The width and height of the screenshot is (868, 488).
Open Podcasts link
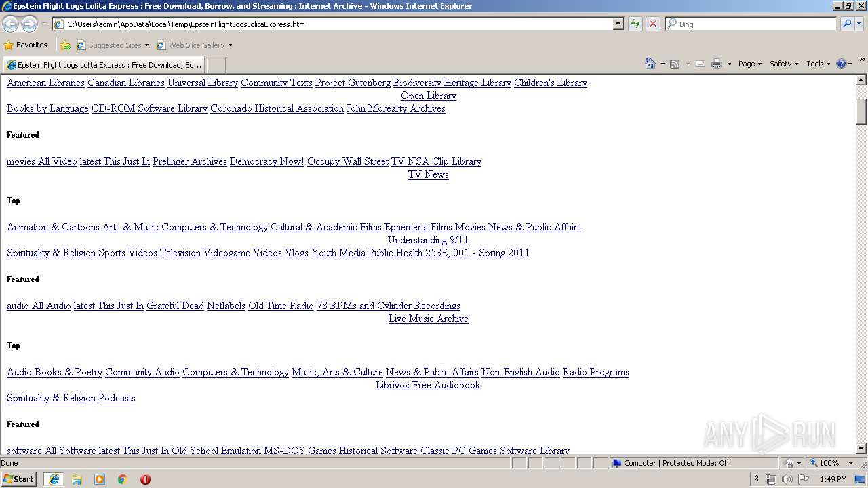click(117, 398)
